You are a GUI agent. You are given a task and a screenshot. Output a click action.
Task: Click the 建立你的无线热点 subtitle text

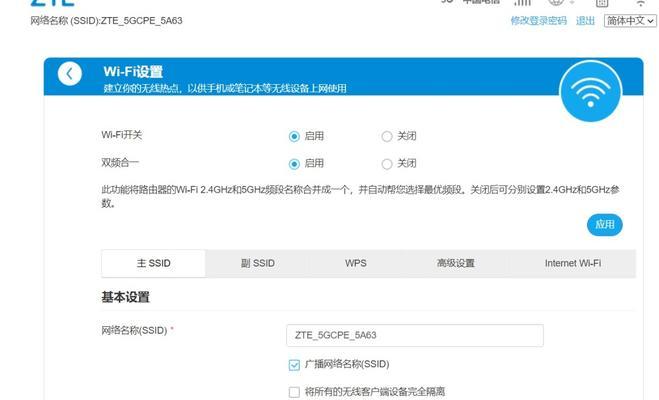225,88
